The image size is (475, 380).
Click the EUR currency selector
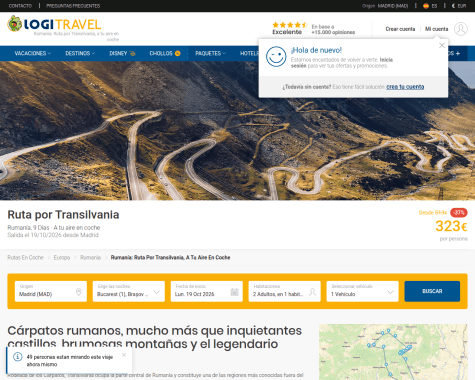[x=459, y=6]
